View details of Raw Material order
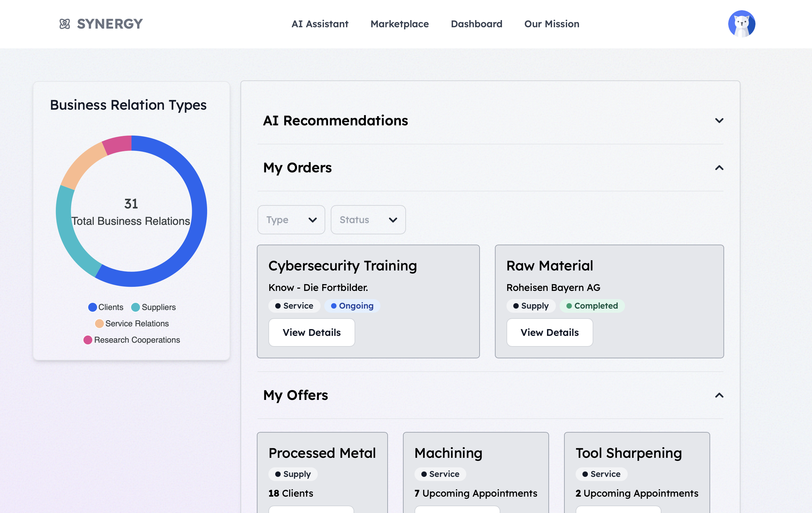812x513 pixels. pos(549,332)
